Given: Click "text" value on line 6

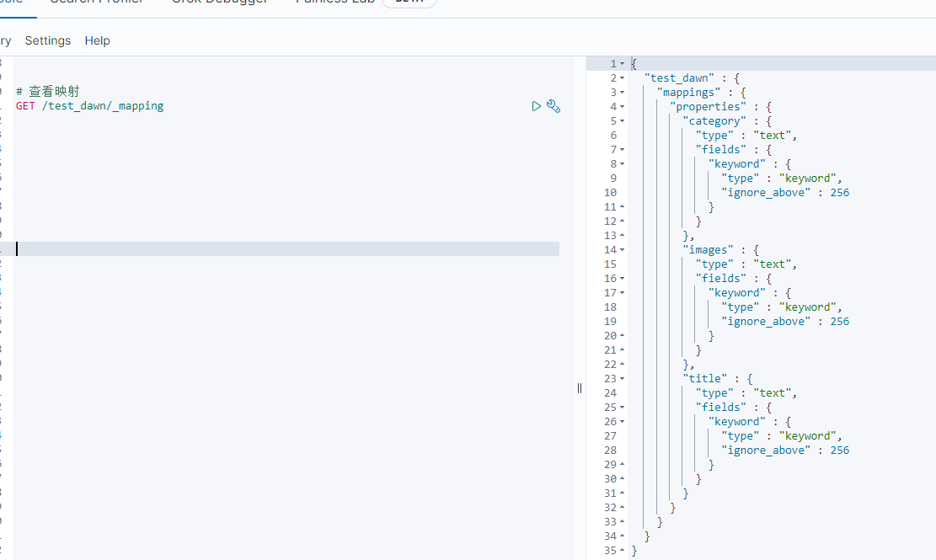Looking at the screenshot, I should pos(773,136).
